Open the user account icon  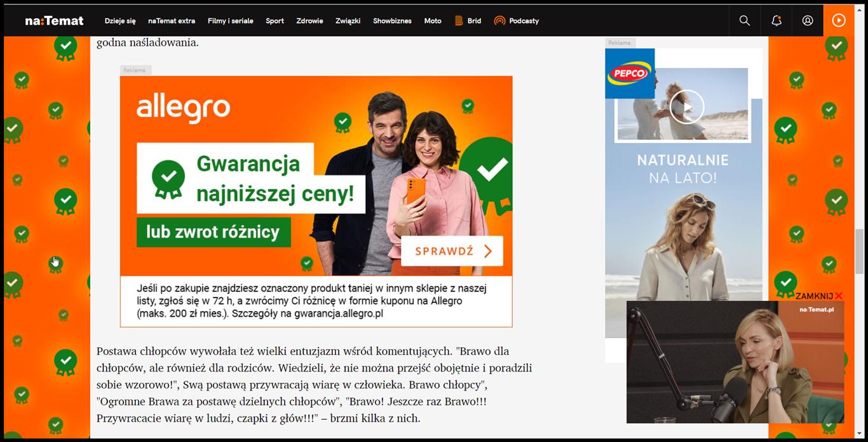808,20
